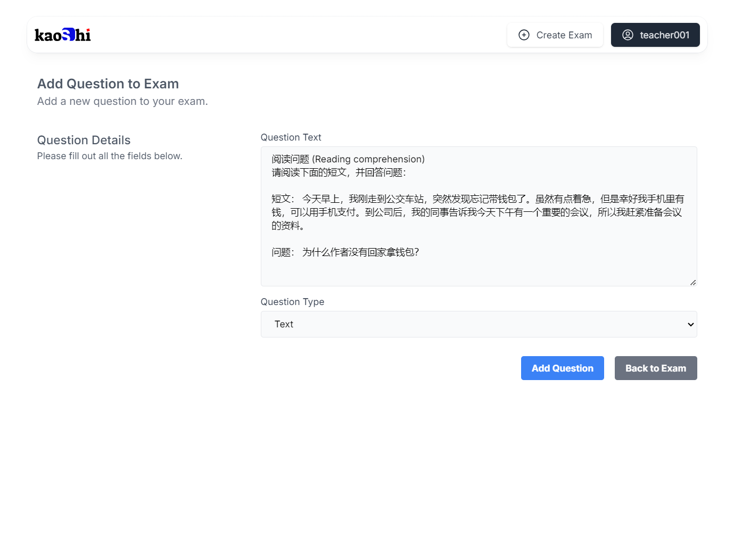Open the dropdown showing "Text"

478,324
